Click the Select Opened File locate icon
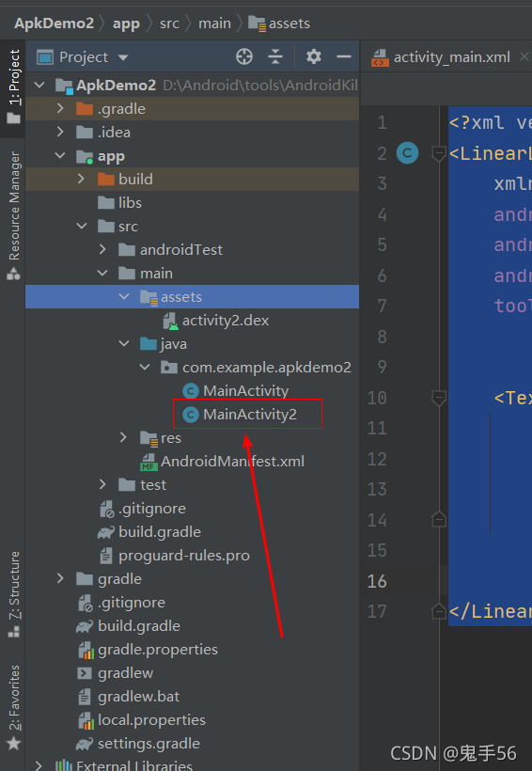This screenshot has height=771, width=532. pos(243,57)
